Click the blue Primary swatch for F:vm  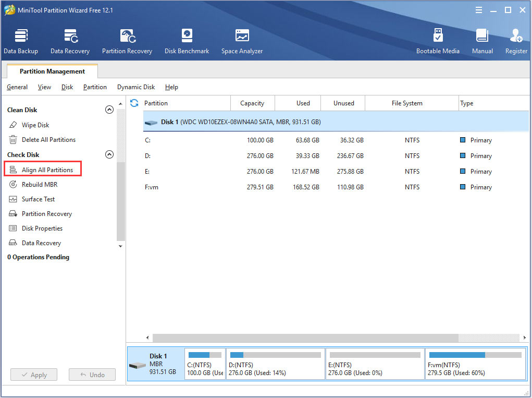click(x=463, y=187)
